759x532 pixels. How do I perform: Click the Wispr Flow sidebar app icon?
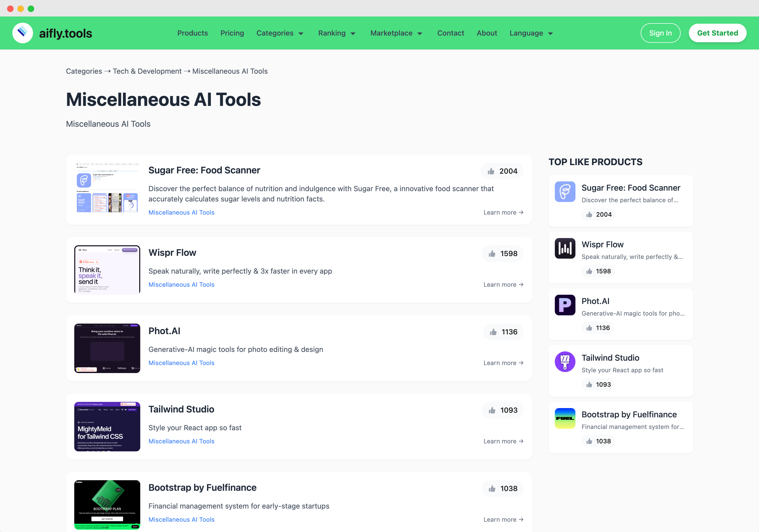(565, 248)
